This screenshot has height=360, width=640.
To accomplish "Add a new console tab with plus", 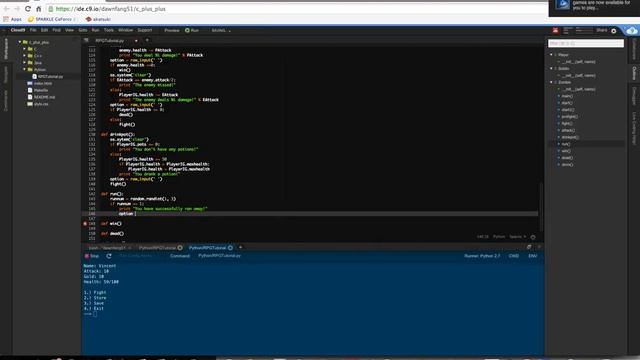I will tap(240, 247).
